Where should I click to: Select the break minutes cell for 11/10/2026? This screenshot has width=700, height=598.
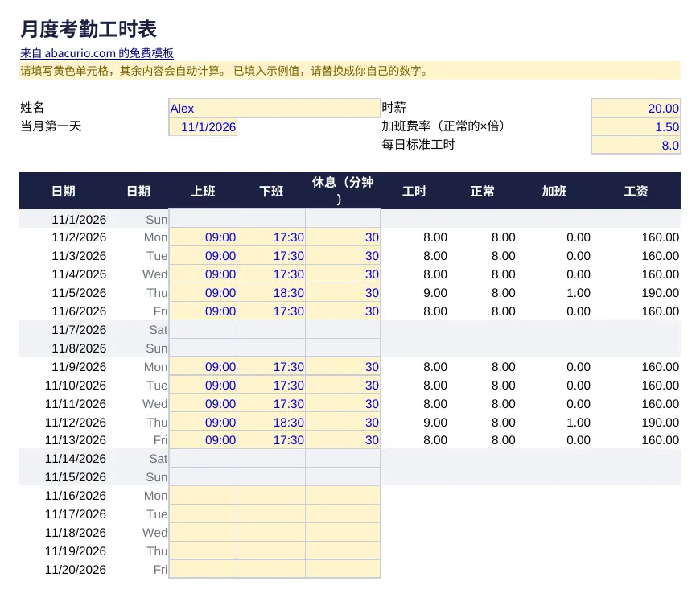tap(343, 385)
